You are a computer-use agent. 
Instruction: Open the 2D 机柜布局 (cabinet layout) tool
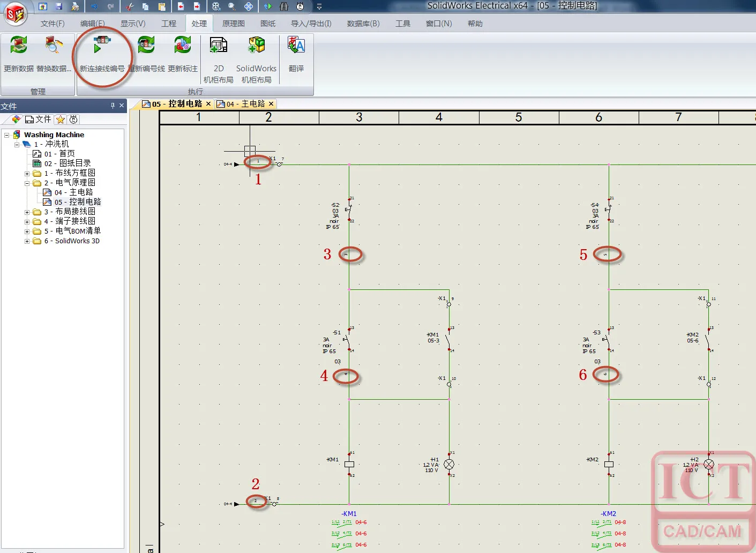[219, 46]
